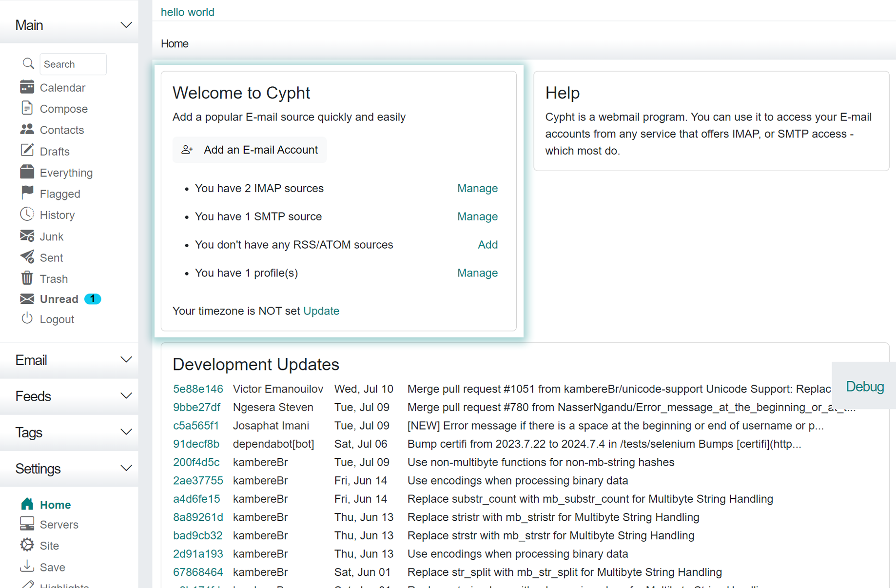Open the Junk folder label
896x588 pixels.
click(x=52, y=236)
